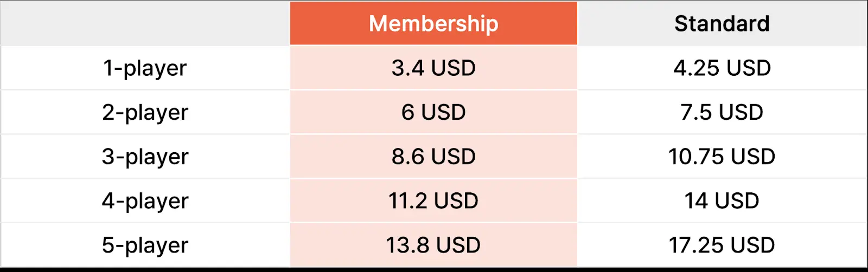Click the 11.2 USD membership price
The image size is (868, 272).
[433, 201]
